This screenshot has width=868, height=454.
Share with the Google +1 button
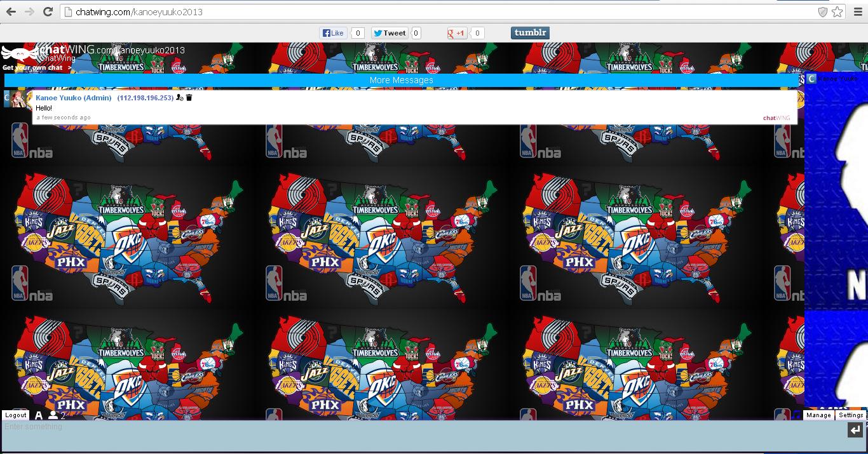(458, 33)
